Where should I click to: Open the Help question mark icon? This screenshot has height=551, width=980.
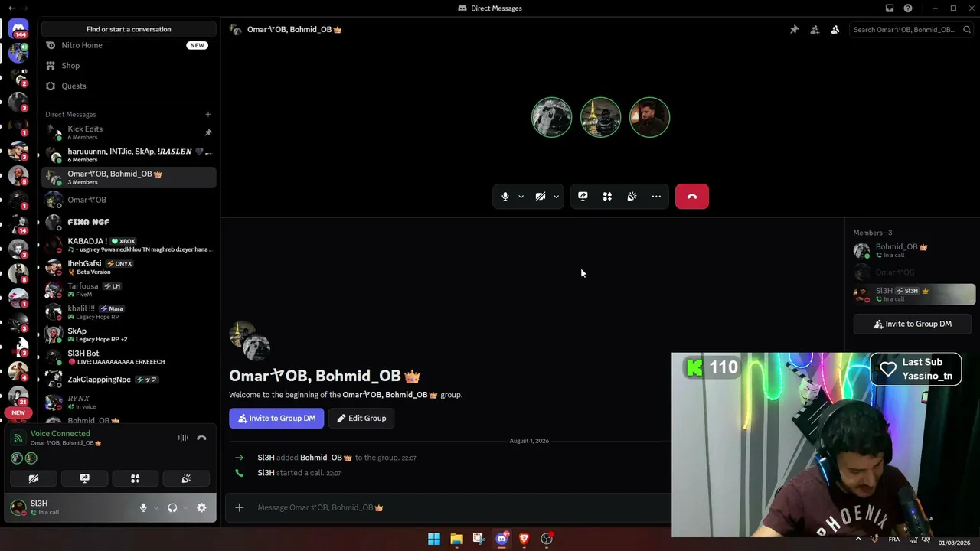click(908, 8)
